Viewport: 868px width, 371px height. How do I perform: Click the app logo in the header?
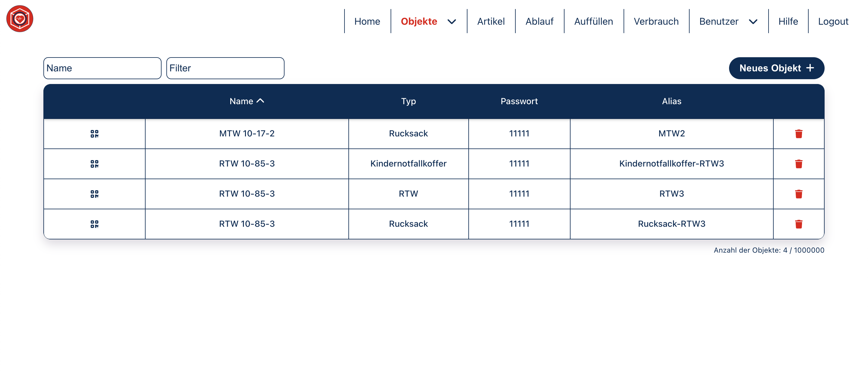[x=20, y=19]
